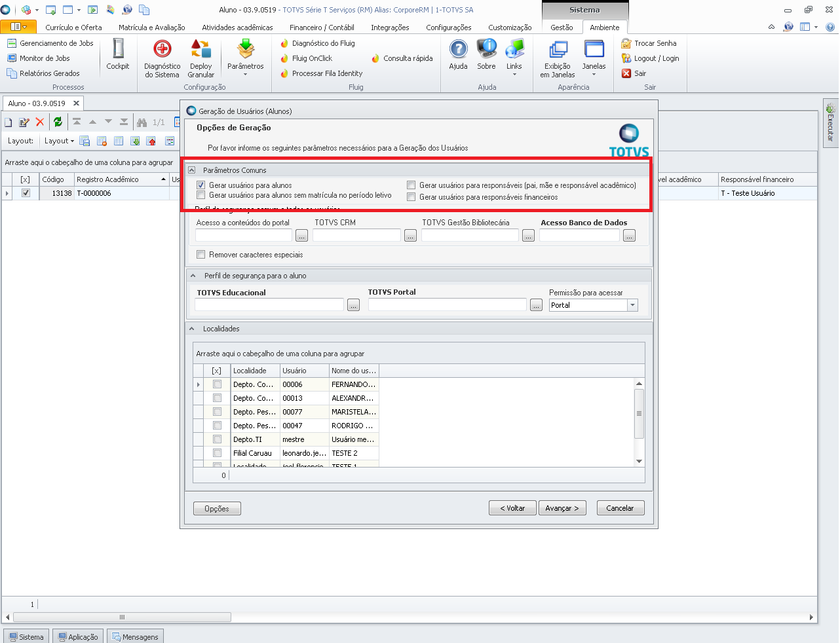Collapse the Localidades section
The height and width of the screenshot is (643, 840).
click(192, 329)
